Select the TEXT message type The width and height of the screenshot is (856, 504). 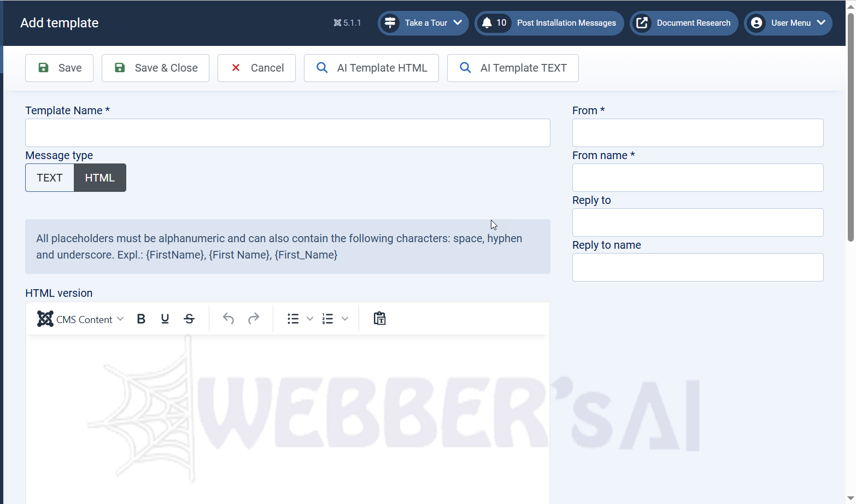point(50,178)
